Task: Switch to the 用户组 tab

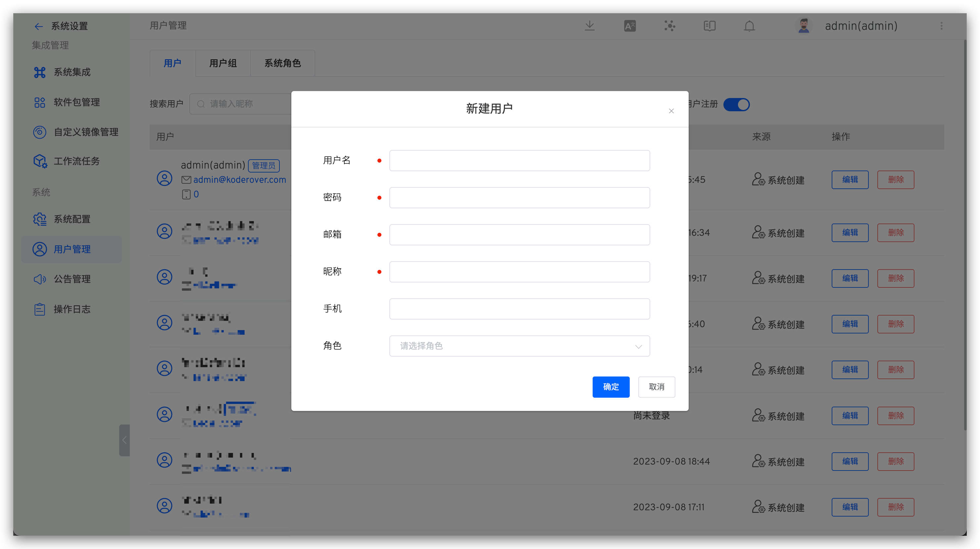Action: tap(222, 63)
